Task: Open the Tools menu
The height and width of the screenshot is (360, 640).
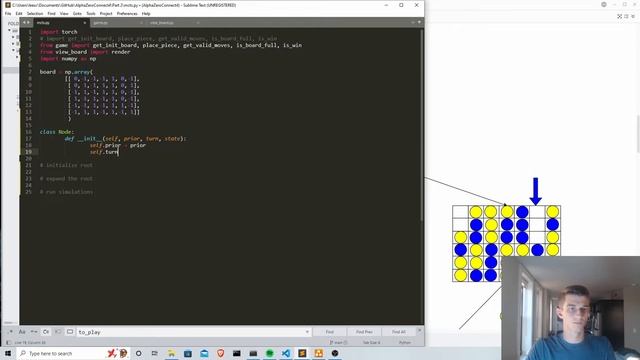Action: tap(91, 13)
